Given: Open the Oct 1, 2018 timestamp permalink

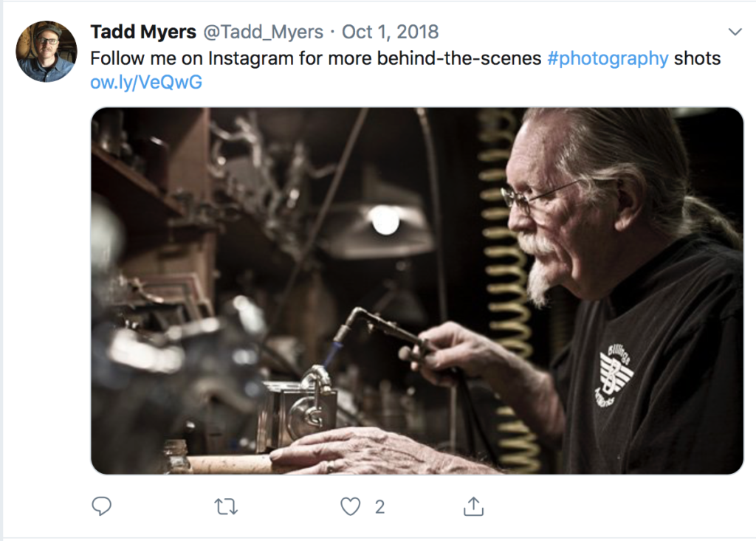Looking at the screenshot, I should 391,32.
